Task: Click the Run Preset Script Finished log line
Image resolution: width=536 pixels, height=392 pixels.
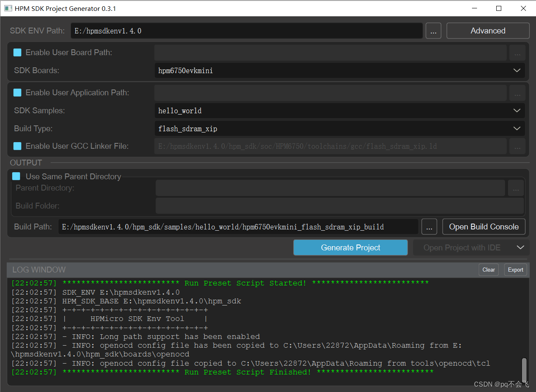Action: click(x=222, y=372)
